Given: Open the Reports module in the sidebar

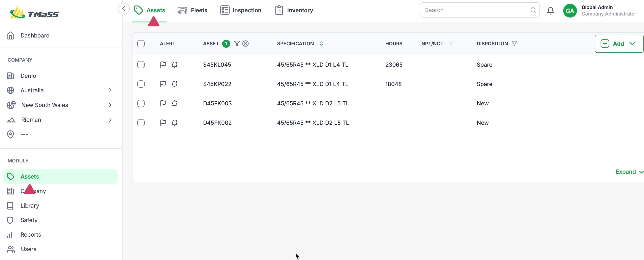Looking at the screenshot, I should tap(30, 234).
